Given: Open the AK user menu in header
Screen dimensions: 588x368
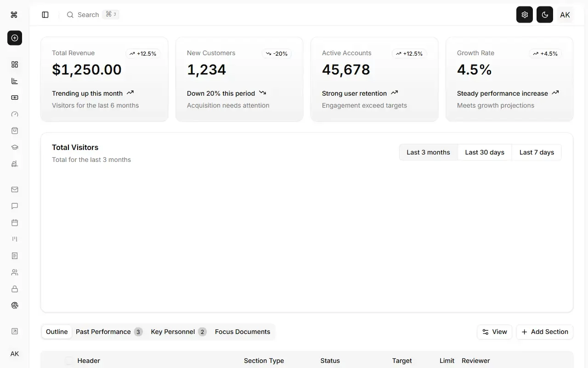Looking at the screenshot, I should pos(565,15).
